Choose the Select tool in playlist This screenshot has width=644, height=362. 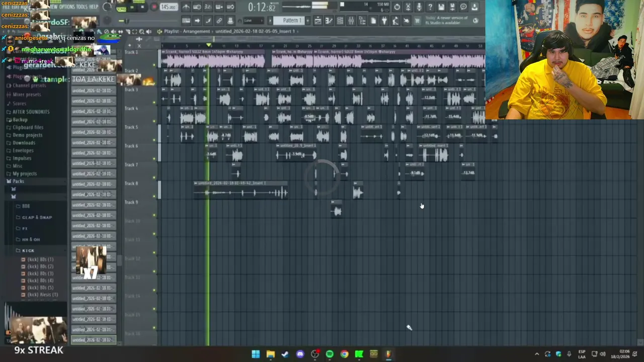(134, 32)
